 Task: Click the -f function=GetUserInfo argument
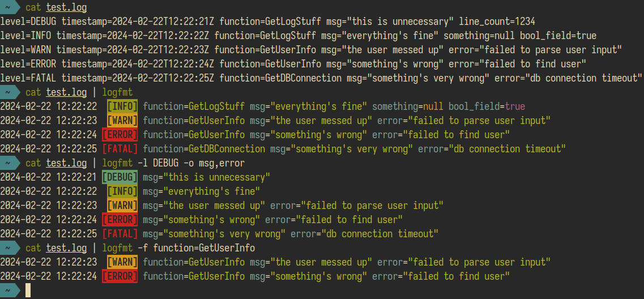pyautogui.click(x=197, y=248)
